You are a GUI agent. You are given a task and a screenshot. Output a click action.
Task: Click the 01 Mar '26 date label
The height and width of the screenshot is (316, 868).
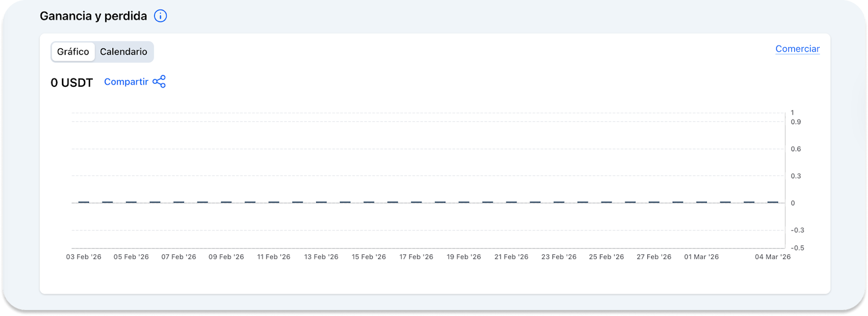701,257
